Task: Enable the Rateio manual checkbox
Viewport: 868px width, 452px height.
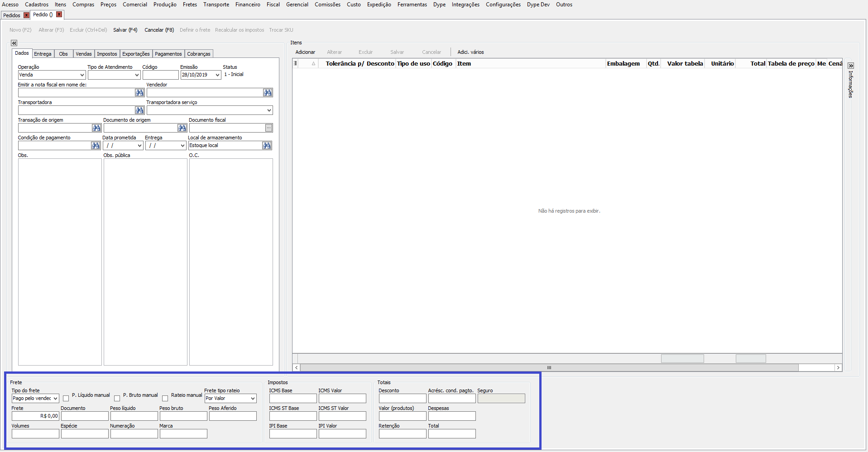Action: click(165, 399)
